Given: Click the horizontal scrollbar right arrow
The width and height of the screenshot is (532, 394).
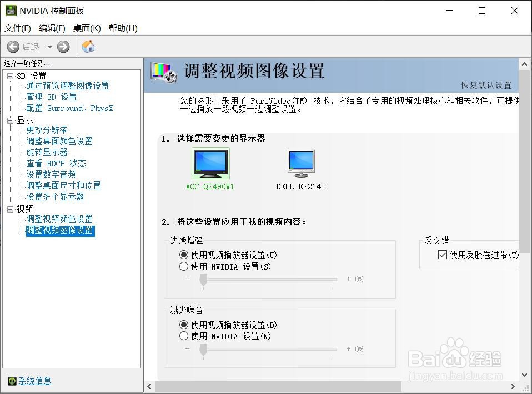Looking at the screenshot, I should pos(513,387).
